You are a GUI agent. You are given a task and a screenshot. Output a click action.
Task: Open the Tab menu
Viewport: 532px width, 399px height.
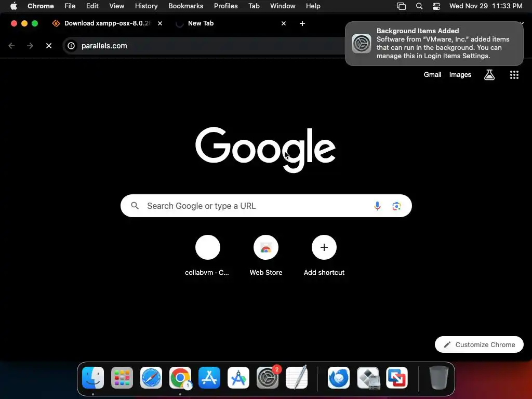pyautogui.click(x=254, y=6)
